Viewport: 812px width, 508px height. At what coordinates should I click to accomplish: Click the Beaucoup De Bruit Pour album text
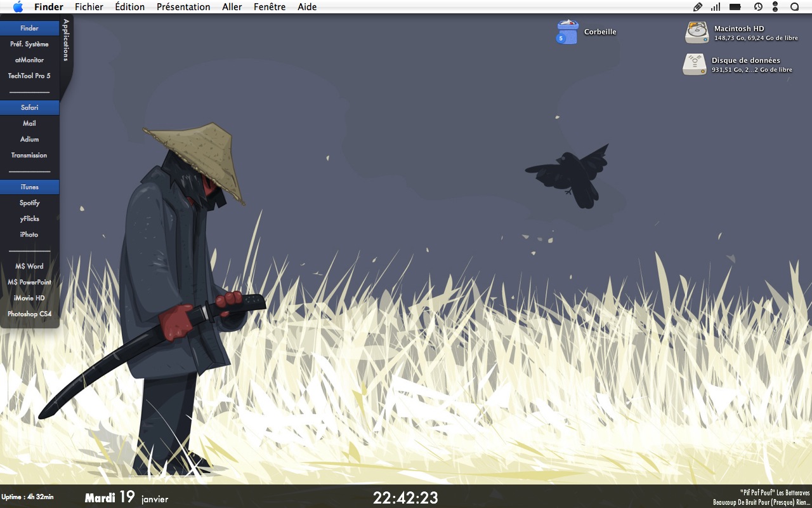coord(761,502)
